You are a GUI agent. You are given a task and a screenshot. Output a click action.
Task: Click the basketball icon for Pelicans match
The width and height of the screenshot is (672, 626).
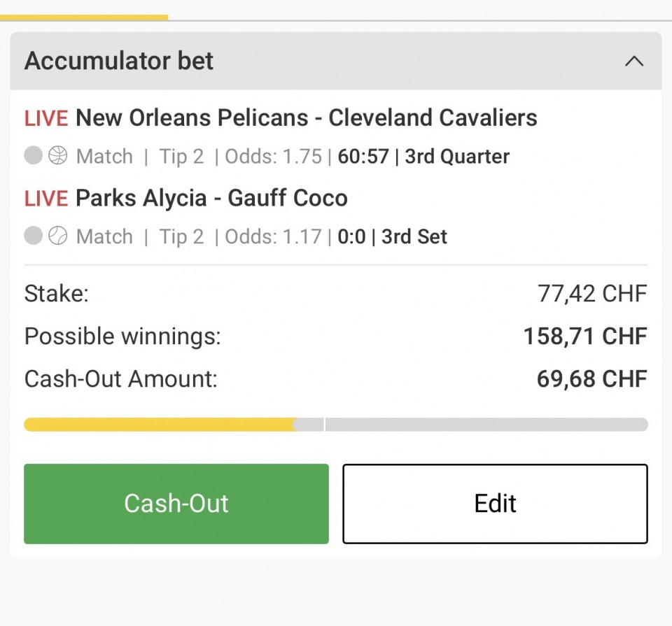[x=58, y=156]
